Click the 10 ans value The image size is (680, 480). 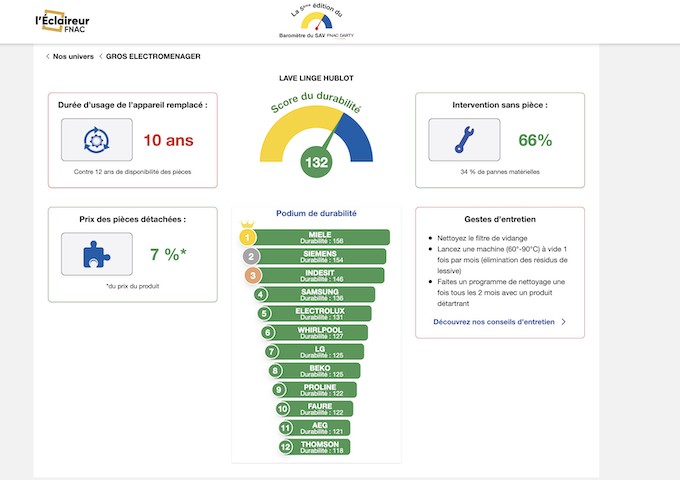pyautogui.click(x=168, y=140)
